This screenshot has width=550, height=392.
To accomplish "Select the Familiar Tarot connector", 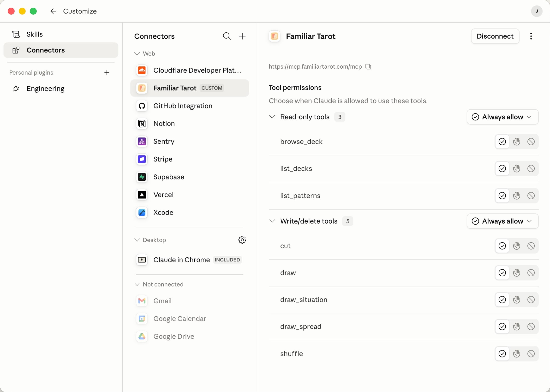I will click(190, 88).
